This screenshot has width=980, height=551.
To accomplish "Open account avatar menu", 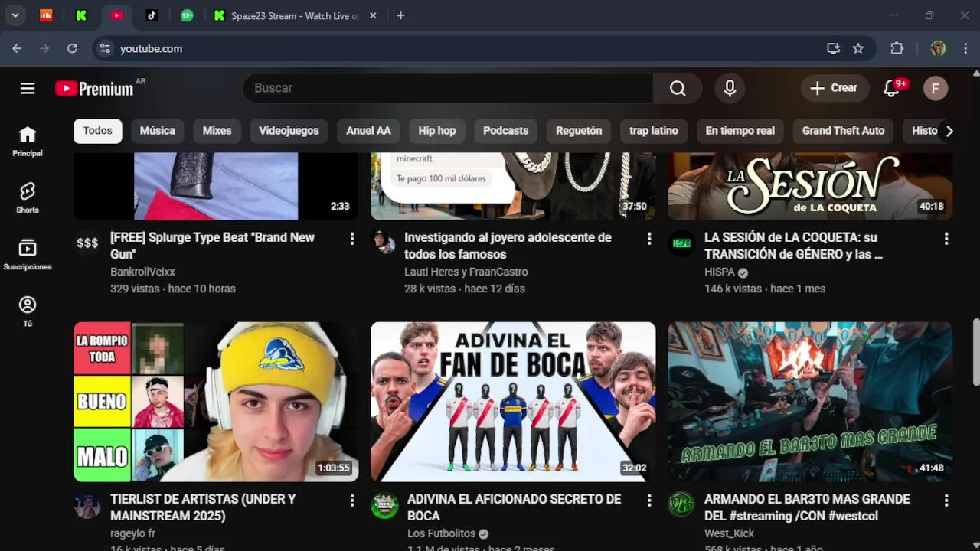I will pyautogui.click(x=935, y=88).
